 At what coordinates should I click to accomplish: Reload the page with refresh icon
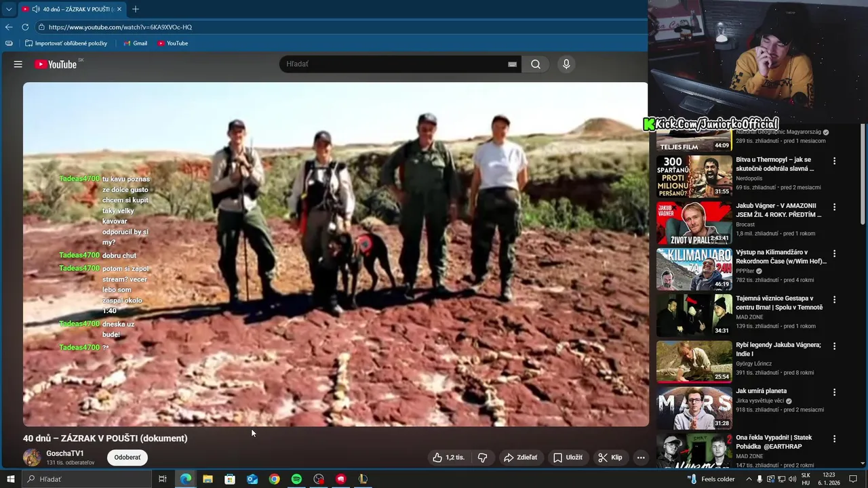pyautogui.click(x=25, y=27)
